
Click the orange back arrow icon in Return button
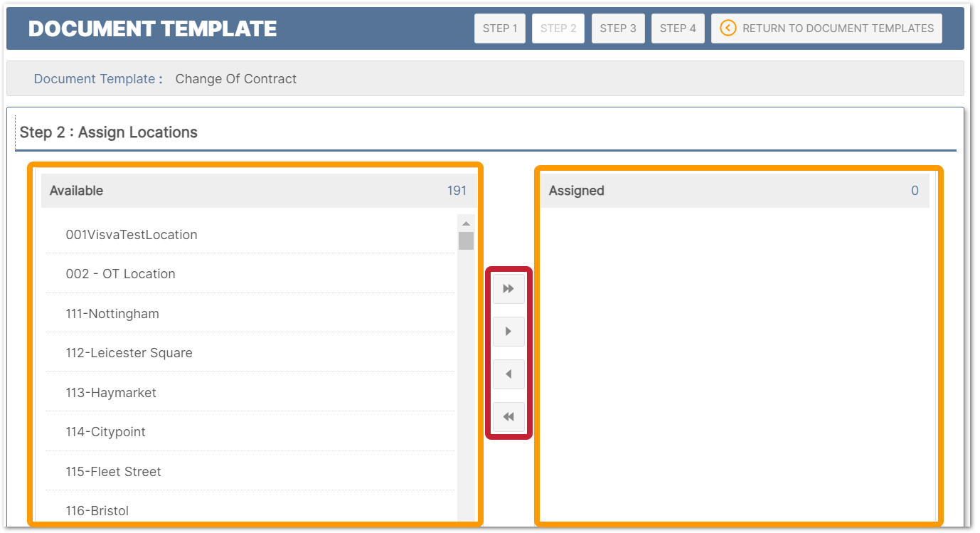coord(728,28)
